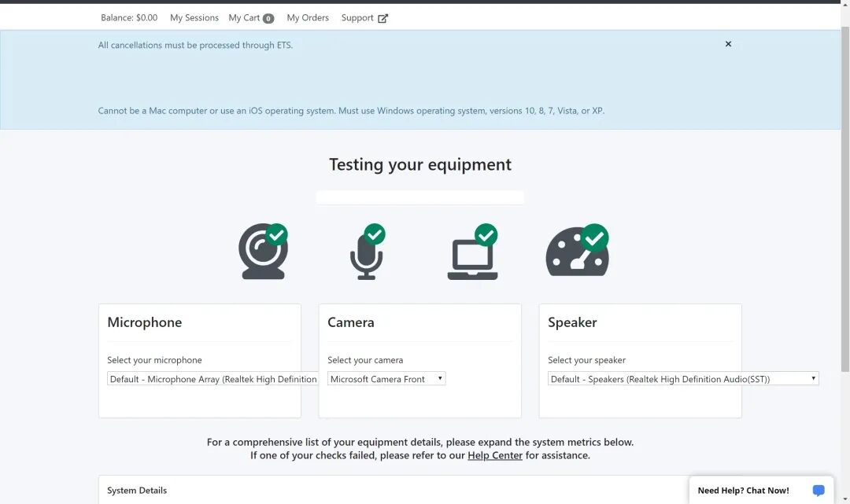Open the Support link

tap(364, 18)
